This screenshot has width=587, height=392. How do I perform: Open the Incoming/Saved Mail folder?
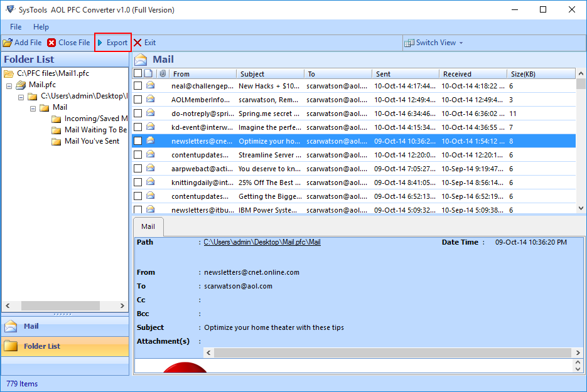(96, 119)
